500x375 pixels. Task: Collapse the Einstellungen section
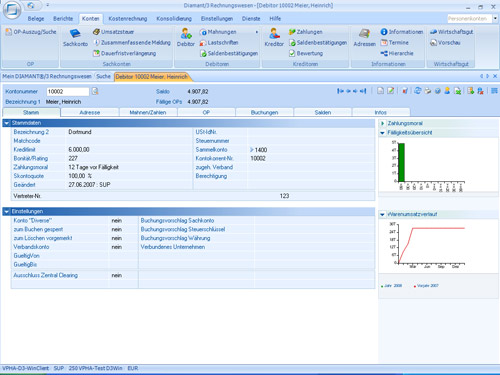pos(6,211)
